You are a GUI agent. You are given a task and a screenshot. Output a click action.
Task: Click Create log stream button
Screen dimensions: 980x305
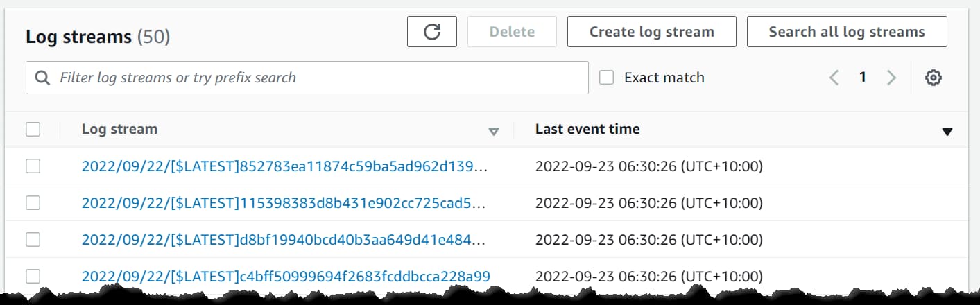(x=651, y=32)
